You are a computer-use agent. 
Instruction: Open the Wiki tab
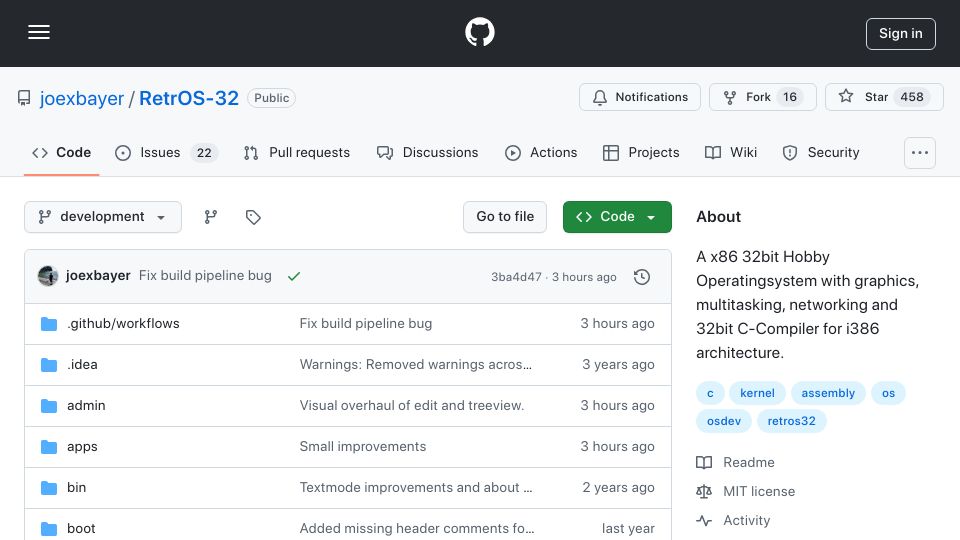coord(731,152)
